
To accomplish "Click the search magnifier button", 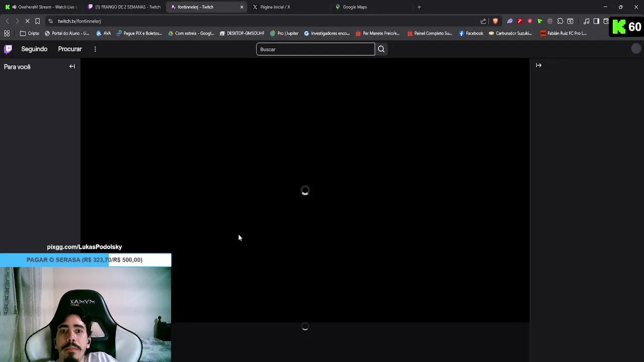I will [x=381, y=49].
